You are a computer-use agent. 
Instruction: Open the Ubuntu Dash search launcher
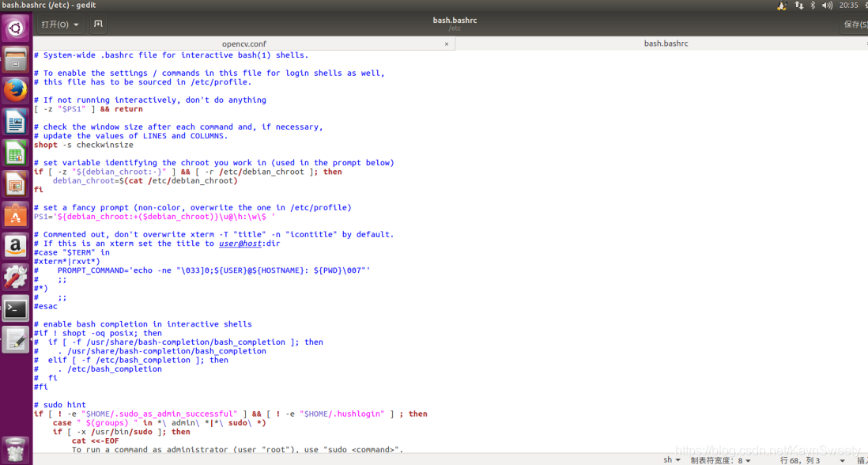(x=16, y=27)
